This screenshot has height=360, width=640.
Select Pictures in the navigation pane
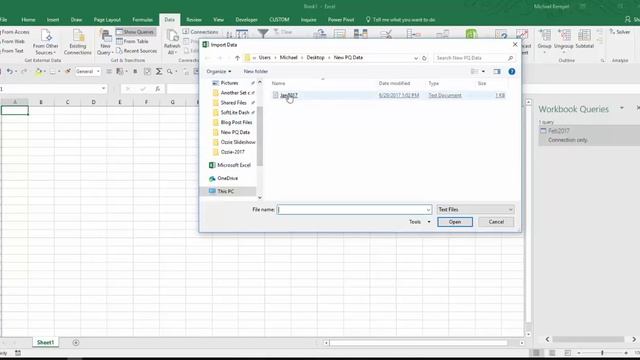click(229, 83)
